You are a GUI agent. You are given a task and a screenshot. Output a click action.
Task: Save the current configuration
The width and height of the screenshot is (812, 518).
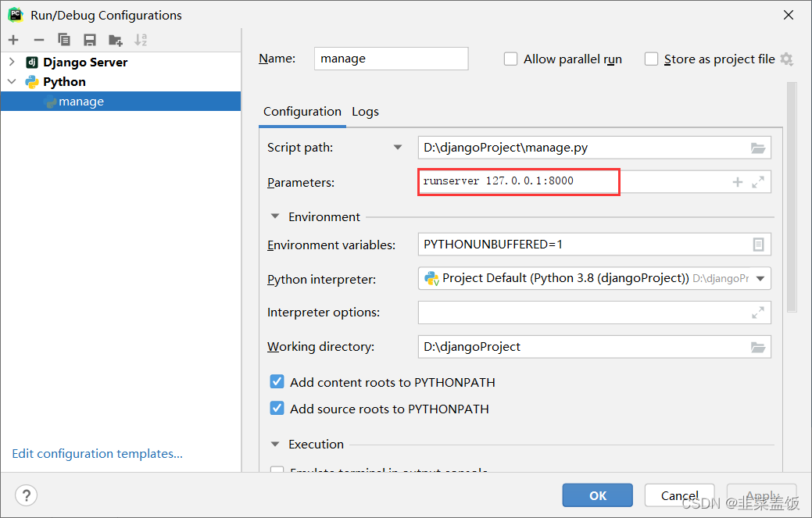click(89, 40)
